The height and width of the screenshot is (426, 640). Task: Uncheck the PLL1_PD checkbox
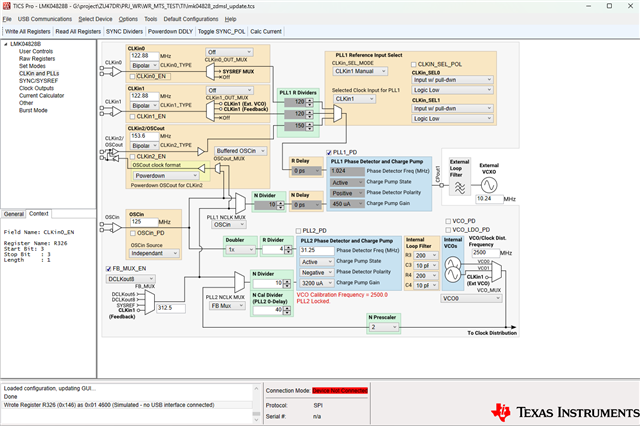329,152
